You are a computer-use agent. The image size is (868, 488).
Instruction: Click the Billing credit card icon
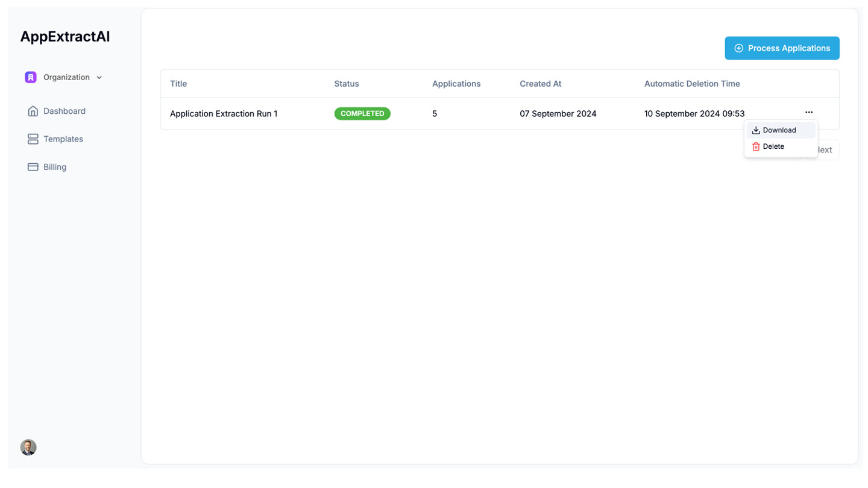pyautogui.click(x=33, y=167)
